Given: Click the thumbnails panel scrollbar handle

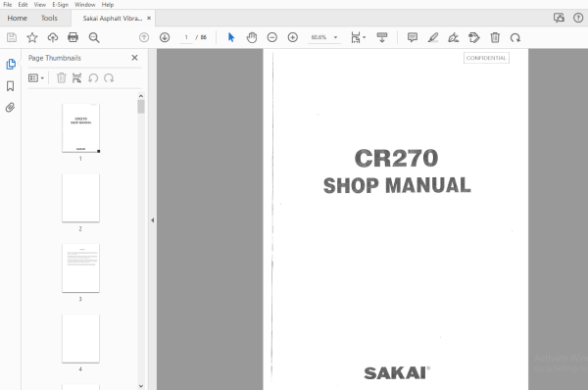Looking at the screenshot, I should 141,107.
